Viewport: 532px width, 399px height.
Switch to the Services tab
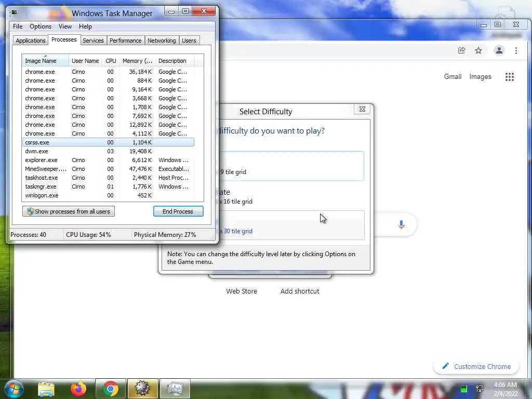click(x=93, y=41)
